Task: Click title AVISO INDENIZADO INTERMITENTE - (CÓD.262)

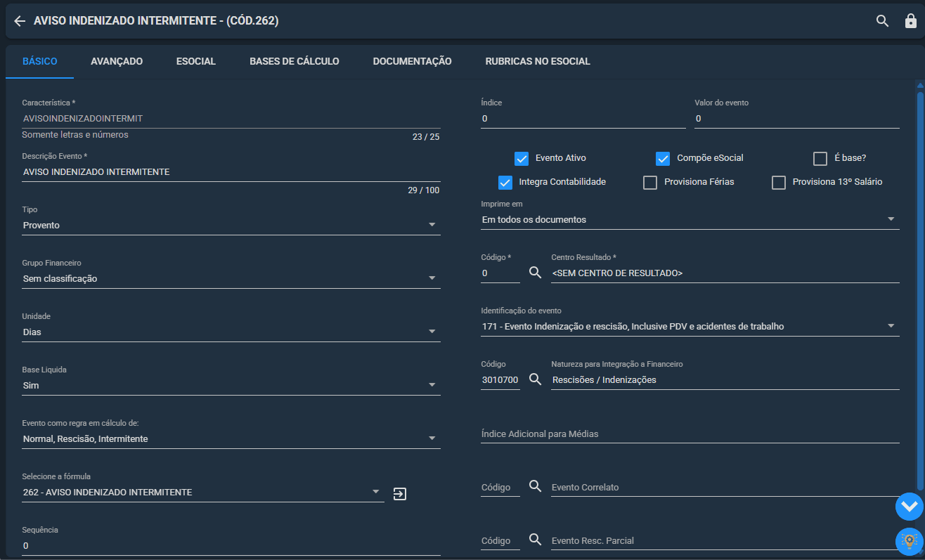Action: (x=156, y=21)
